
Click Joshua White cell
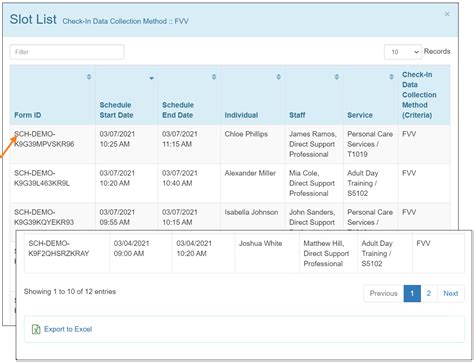point(260,243)
